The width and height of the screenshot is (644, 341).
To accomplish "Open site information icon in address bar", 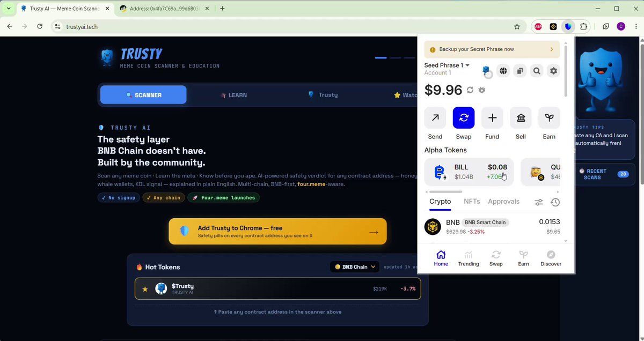I will click(x=58, y=26).
